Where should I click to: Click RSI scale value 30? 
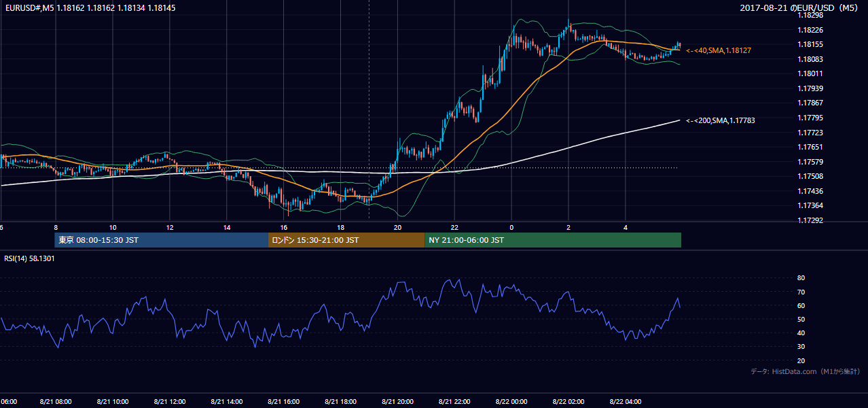[801, 347]
